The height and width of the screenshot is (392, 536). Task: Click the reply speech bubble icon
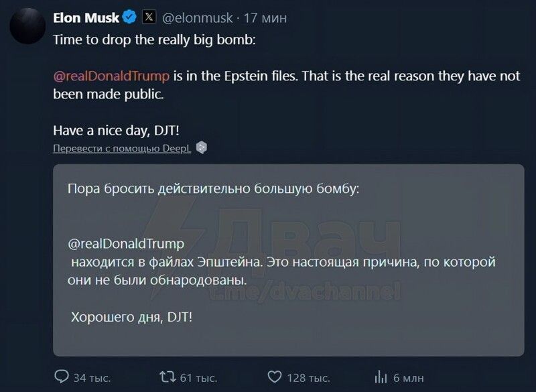(61, 377)
